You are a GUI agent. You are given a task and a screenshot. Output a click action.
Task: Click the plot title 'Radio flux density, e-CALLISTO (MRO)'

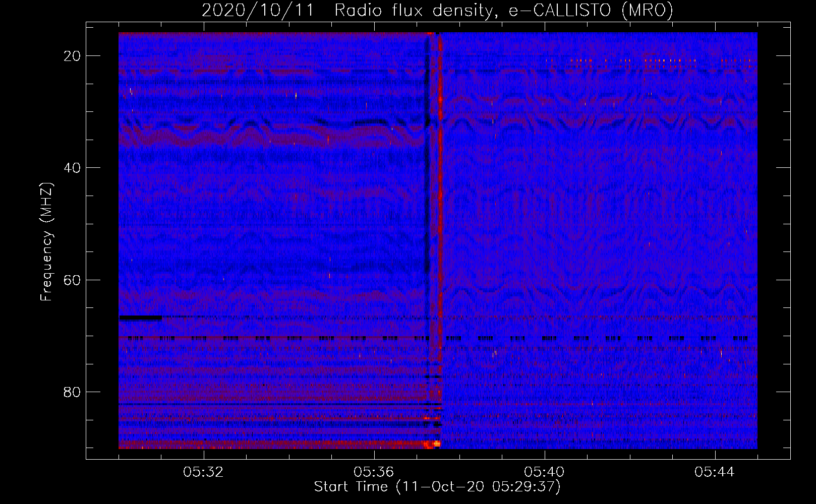click(504, 10)
